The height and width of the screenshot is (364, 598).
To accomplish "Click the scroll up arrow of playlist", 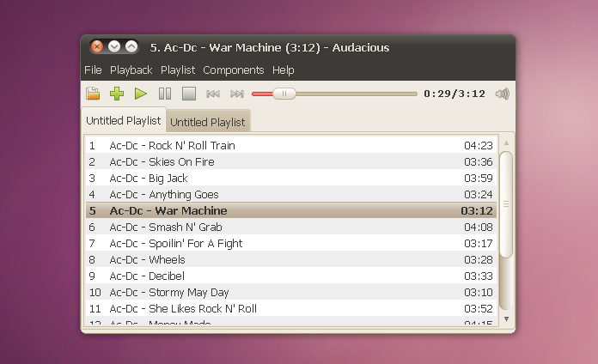I will point(506,143).
